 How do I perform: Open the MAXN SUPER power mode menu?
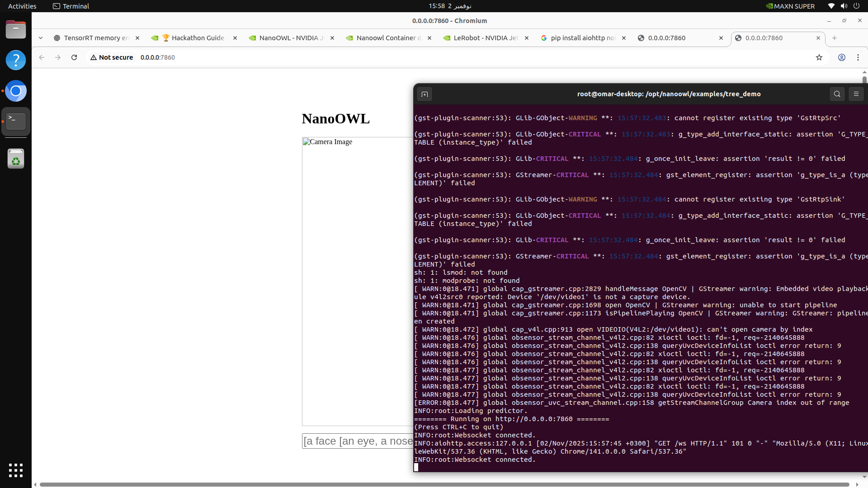pos(790,6)
